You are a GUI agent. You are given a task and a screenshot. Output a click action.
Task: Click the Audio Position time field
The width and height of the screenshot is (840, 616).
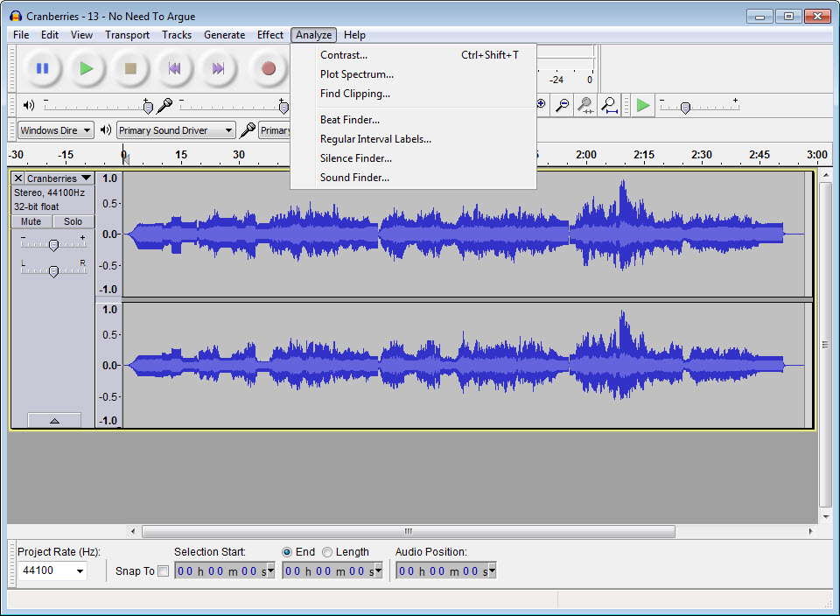point(442,571)
